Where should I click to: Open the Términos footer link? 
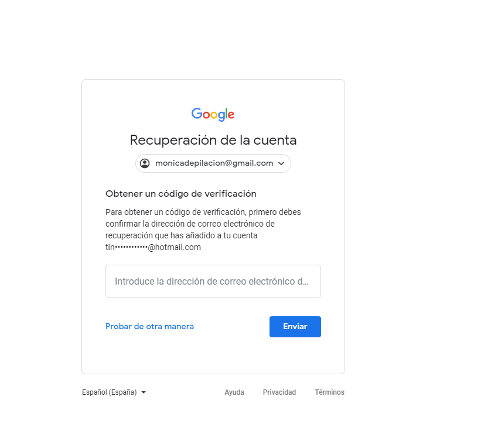pos(330,392)
